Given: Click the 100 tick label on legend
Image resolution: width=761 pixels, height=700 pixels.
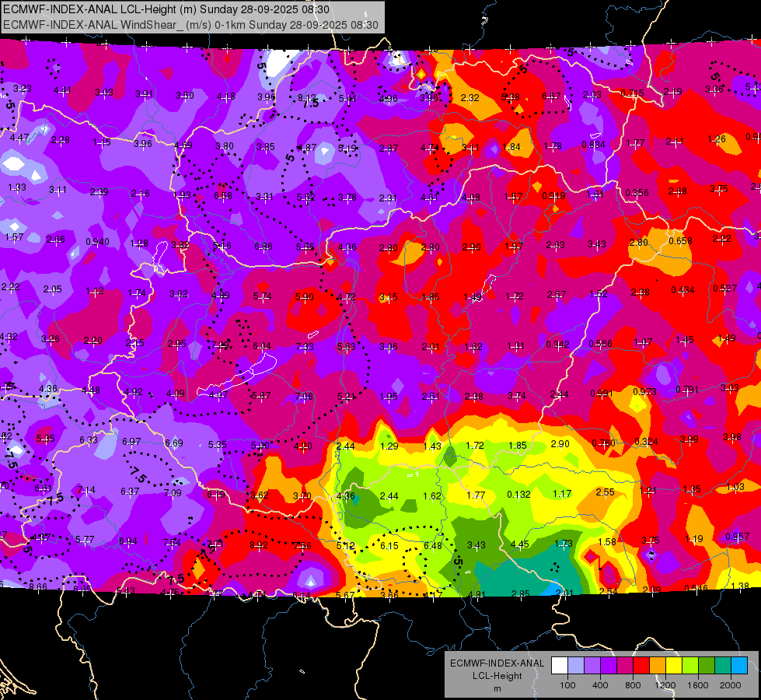Looking at the screenshot, I should click(567, 685).
